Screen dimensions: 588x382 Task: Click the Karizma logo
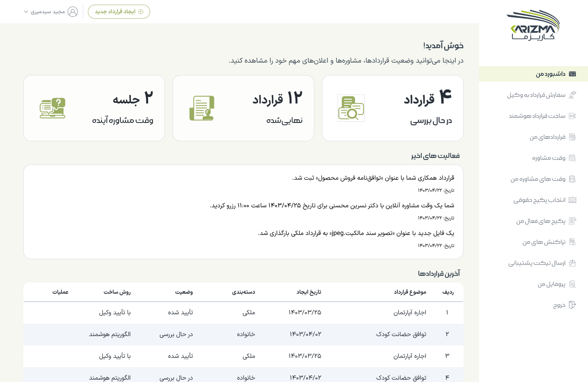pyautogui.click(x=533, y=25)
